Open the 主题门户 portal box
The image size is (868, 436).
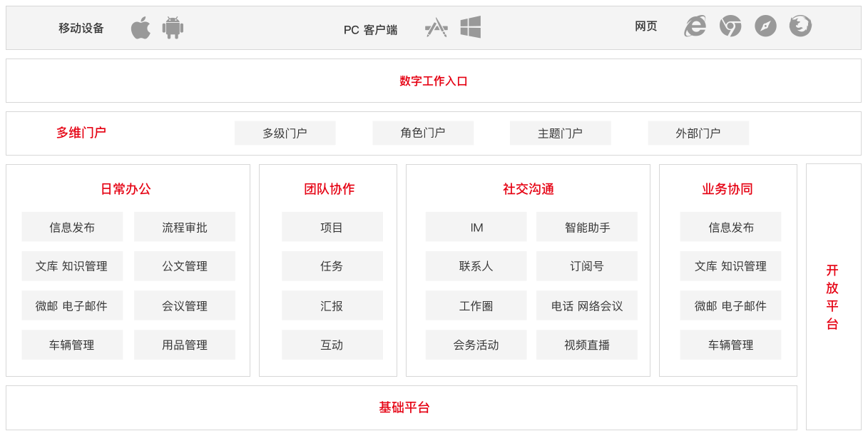click(560, 133)
